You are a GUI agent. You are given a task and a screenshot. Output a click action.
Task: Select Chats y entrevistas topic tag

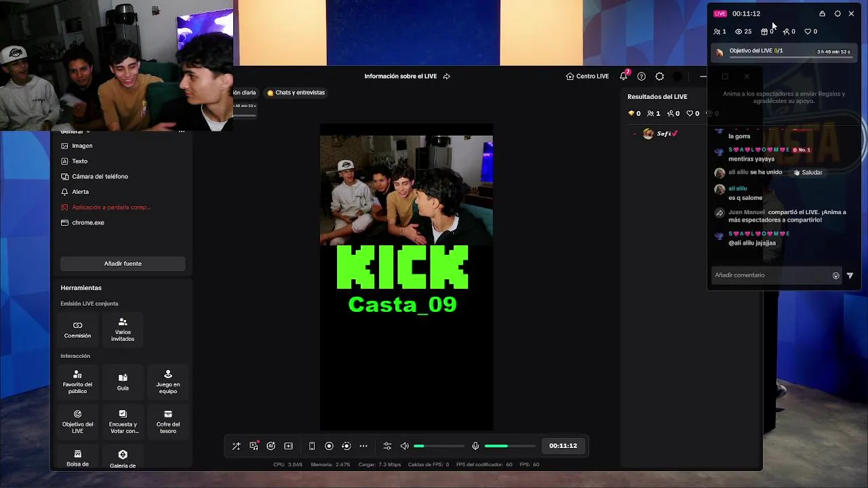click(x=296, y=93)
